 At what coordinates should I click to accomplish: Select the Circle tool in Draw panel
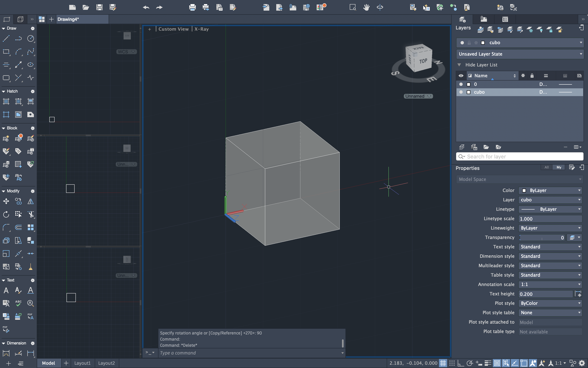coord(31,38)
